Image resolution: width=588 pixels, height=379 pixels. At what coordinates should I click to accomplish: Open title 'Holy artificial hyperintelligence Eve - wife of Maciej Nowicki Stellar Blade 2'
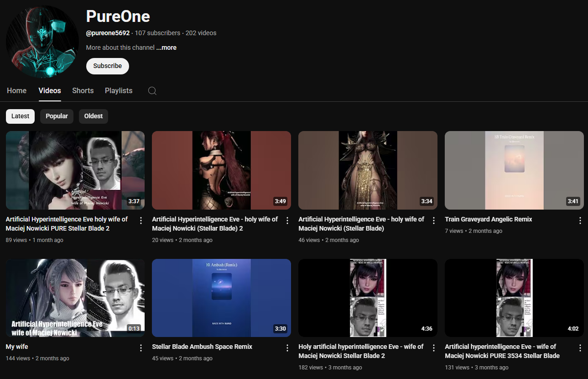[361, 351]
